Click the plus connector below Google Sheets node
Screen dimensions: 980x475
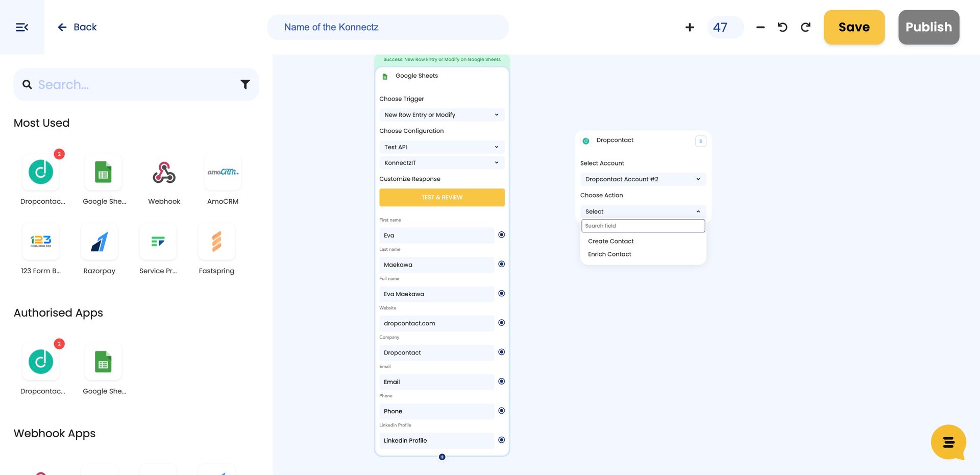pos(442,457)
